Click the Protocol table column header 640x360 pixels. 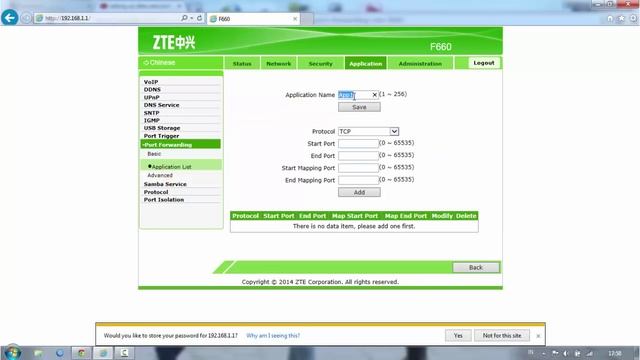(245, 216)
